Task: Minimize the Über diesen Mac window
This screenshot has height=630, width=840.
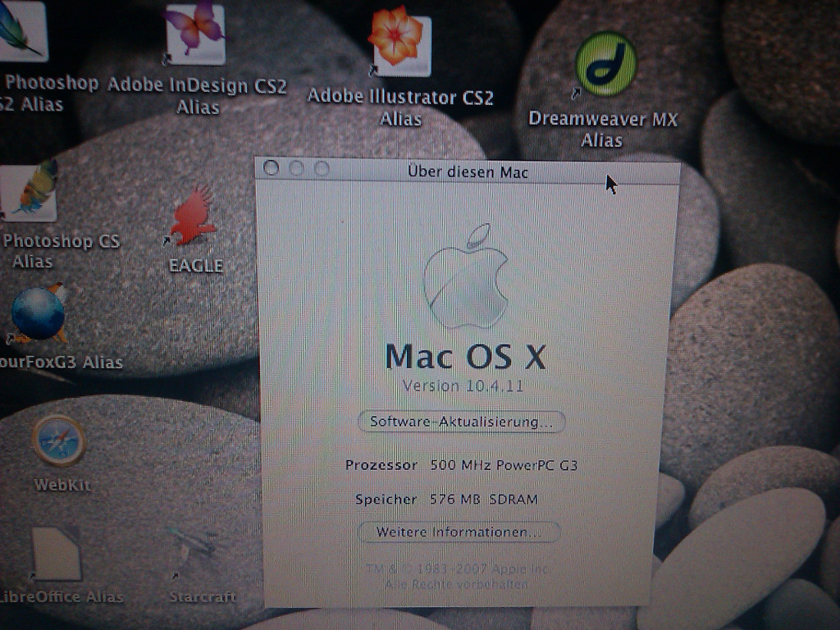Action: coord(296,169)
